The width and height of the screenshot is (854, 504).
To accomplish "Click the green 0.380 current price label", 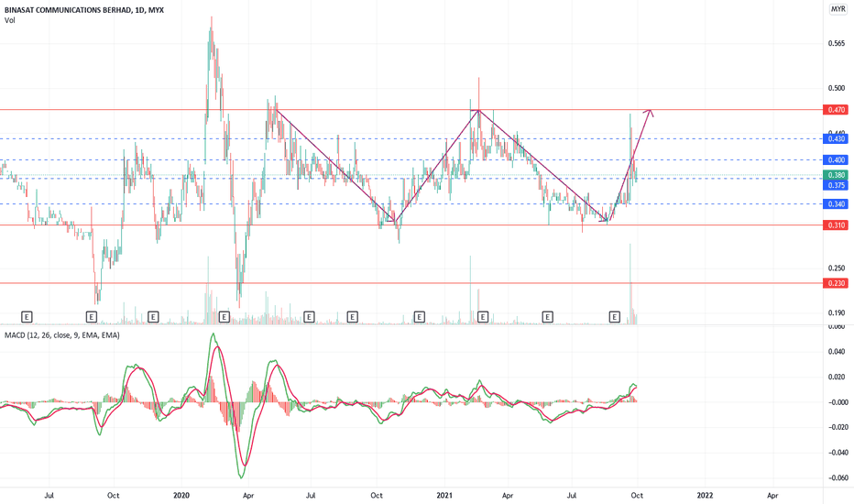I will 837,175.
